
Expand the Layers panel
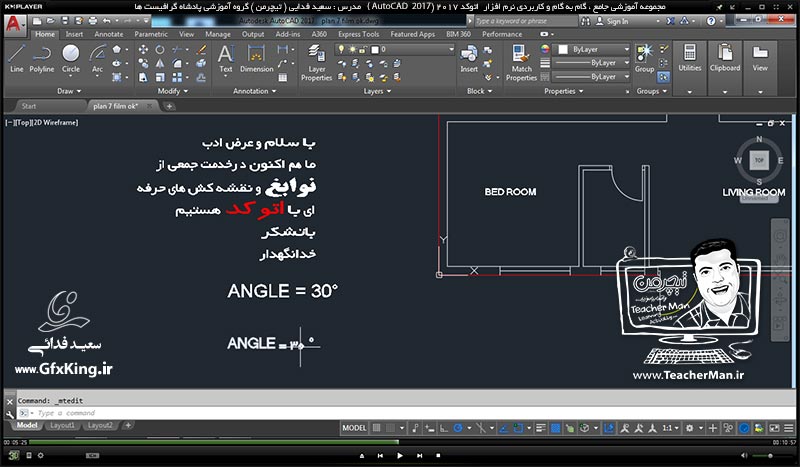coord(378,91)
